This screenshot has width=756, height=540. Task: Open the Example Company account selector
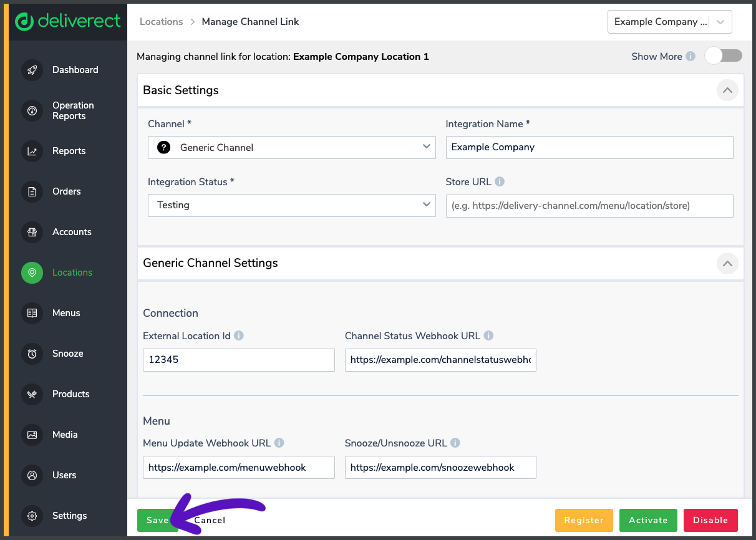pyautogui.click(x=669, y=21)
